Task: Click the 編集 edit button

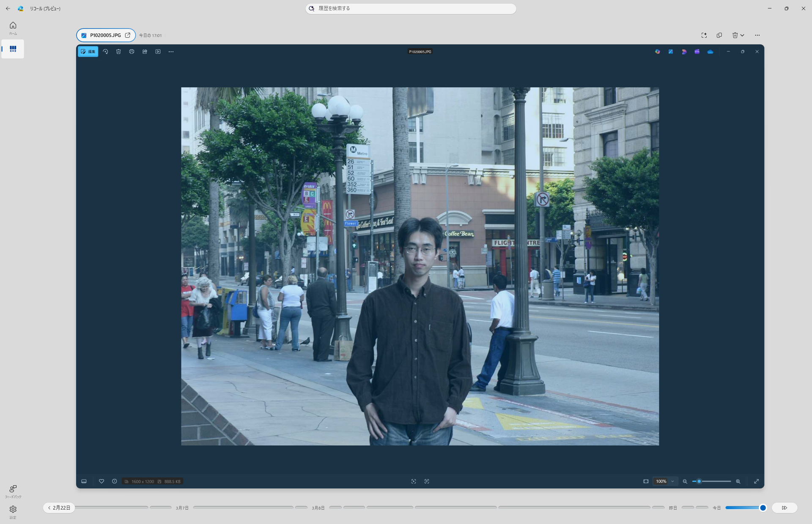Action: 88,52
